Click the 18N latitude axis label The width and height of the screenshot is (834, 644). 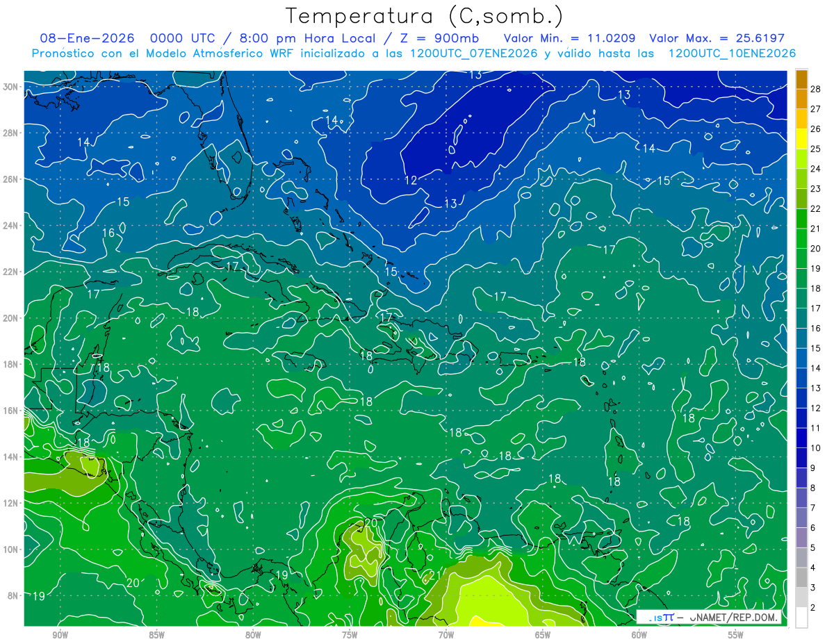coord(11,364)
